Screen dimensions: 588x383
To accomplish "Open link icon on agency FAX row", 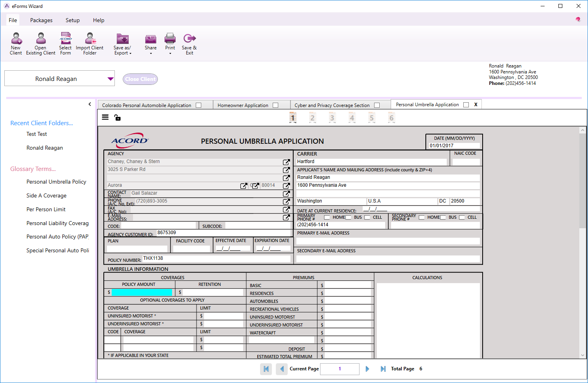I will coord(287,210).
